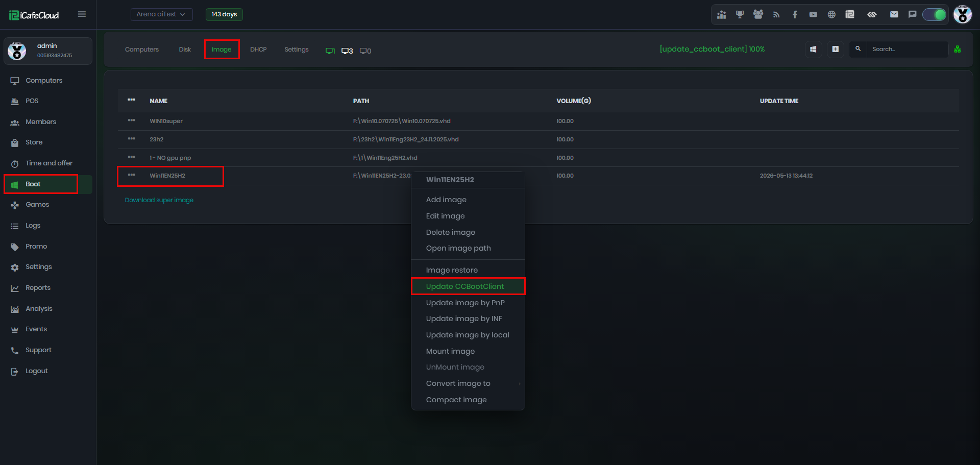Image resolution: width=980 pixels, height=465 pixels.
Task: Open the YouTube icon
Action: pyautogui.click(x=813, y=15)
